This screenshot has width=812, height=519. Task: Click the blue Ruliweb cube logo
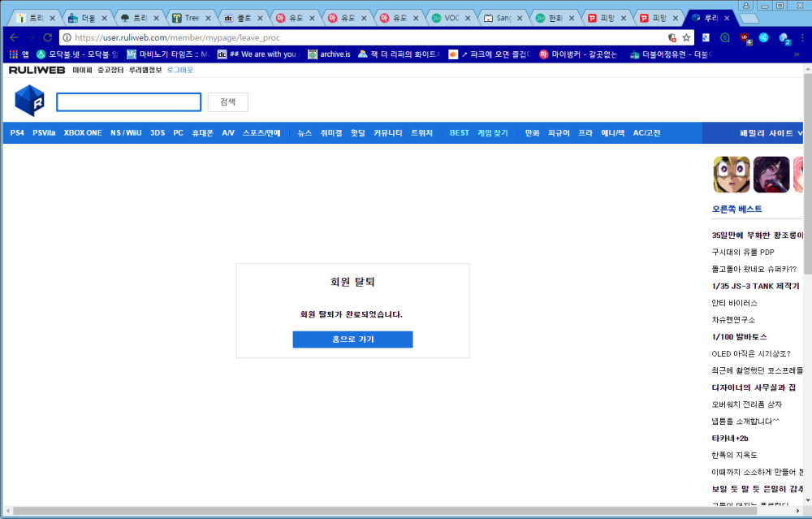coord(29,102)
